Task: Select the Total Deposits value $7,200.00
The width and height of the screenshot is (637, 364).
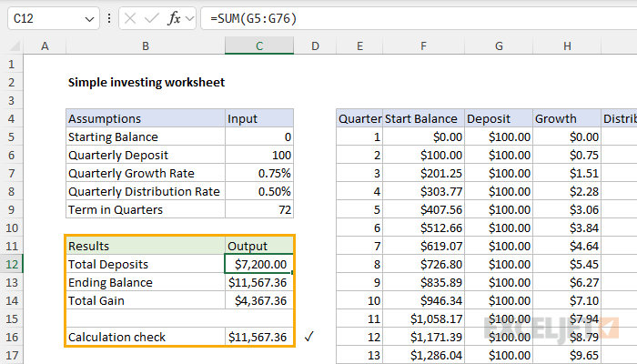Action: point(259,264)
